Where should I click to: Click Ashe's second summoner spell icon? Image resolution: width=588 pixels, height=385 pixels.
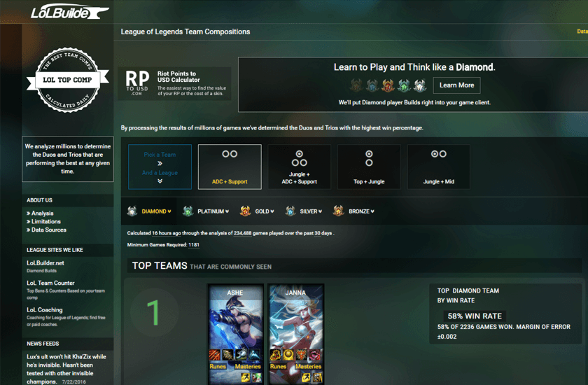[256, 378]
